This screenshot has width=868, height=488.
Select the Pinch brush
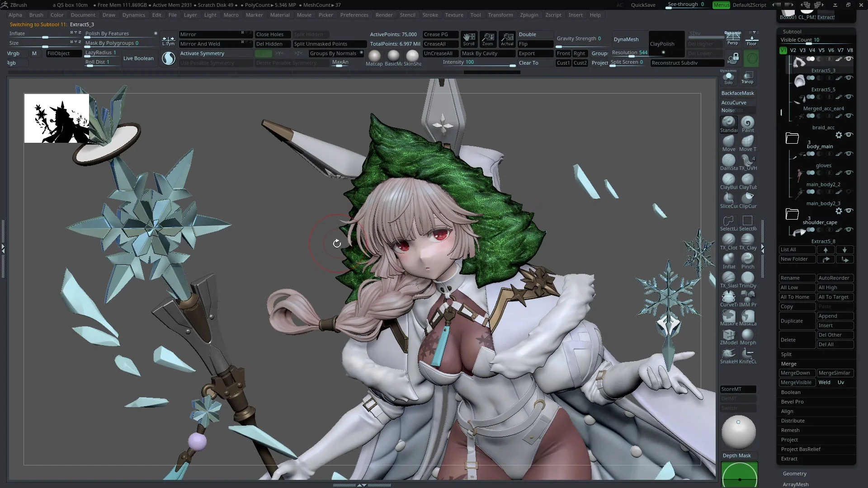coord(747,261)
